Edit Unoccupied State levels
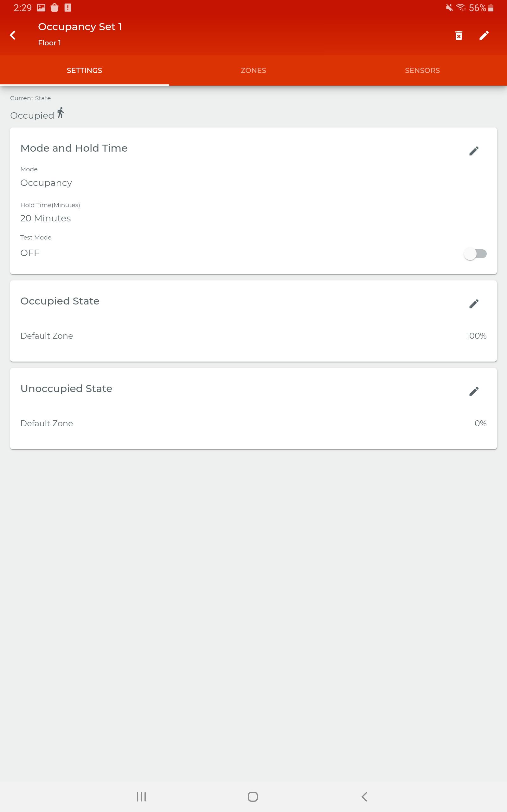The width and height of the screenshot is (507, 812). pyautogui.click(x=474, y=391)
